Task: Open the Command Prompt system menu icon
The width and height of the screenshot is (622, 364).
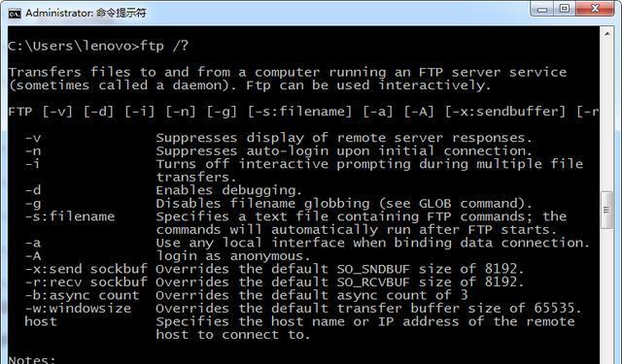Action: click(15, 14)
